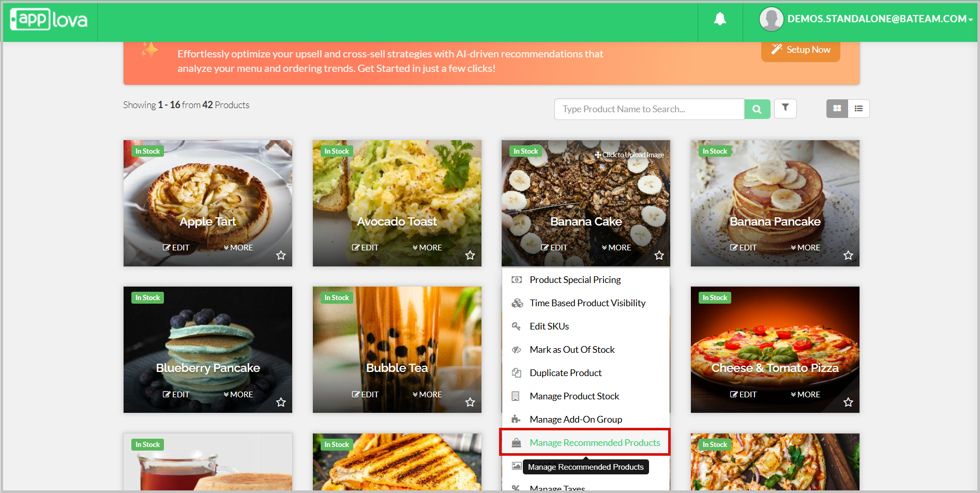Expand MORE options for Banana Pancake

click(x=805, y=248)
